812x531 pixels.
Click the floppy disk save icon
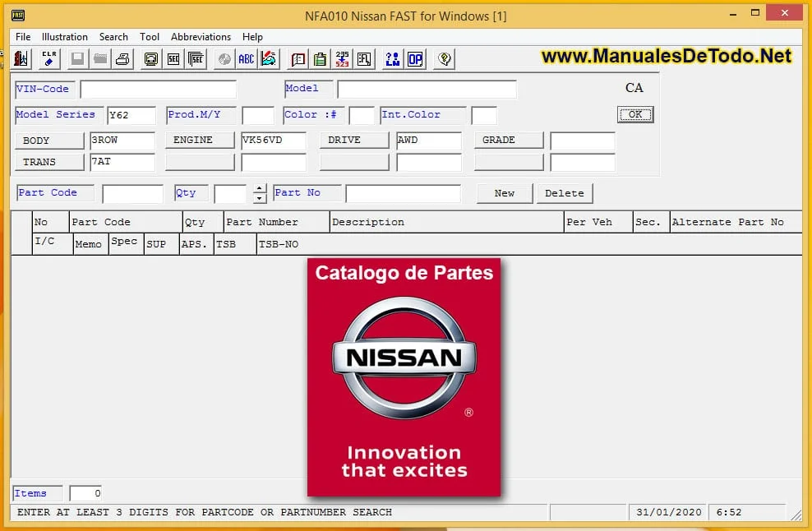(x=77, y=59)
